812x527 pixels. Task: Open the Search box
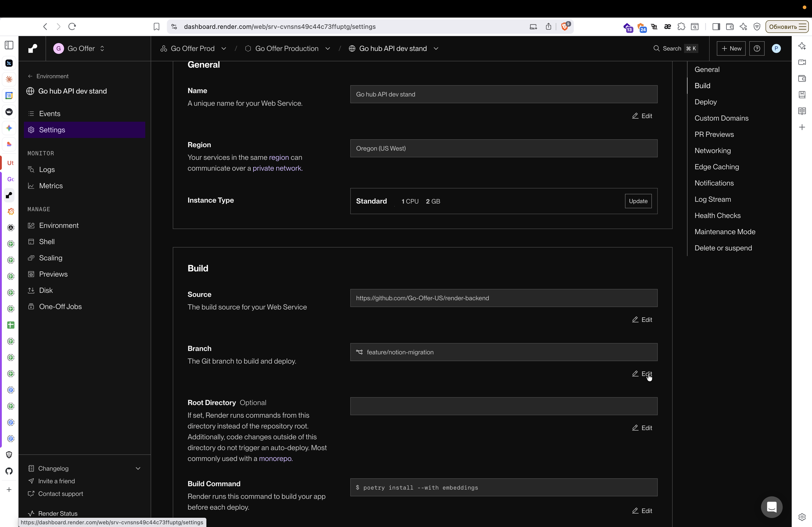[x=675, y=48]
